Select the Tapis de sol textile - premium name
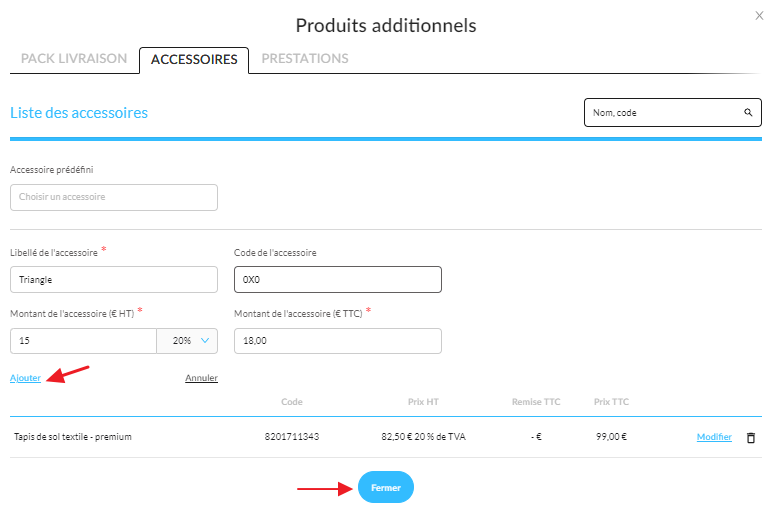The height and width of the screenshot is (531, 774). [73, 437]
